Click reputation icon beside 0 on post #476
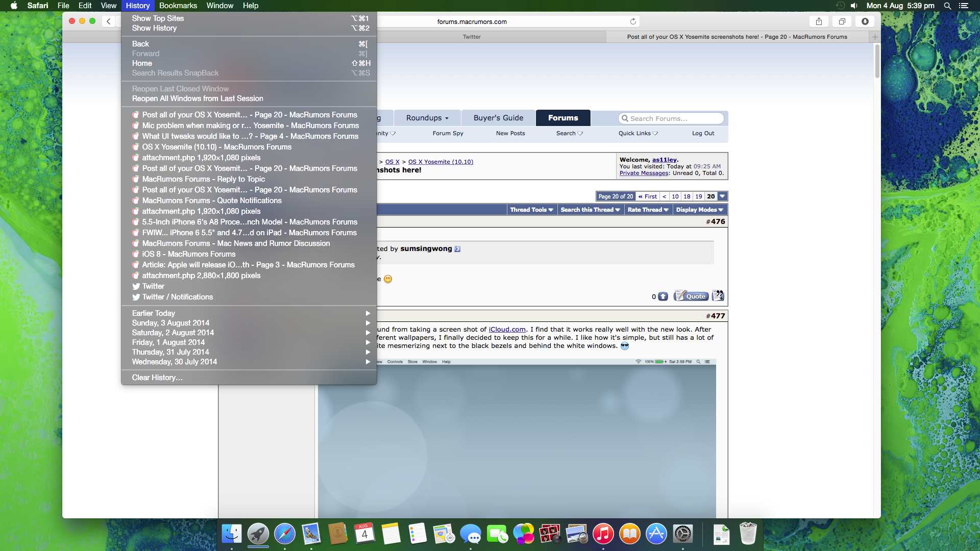Viewport: 980px width, 551px height. (663, 296)
